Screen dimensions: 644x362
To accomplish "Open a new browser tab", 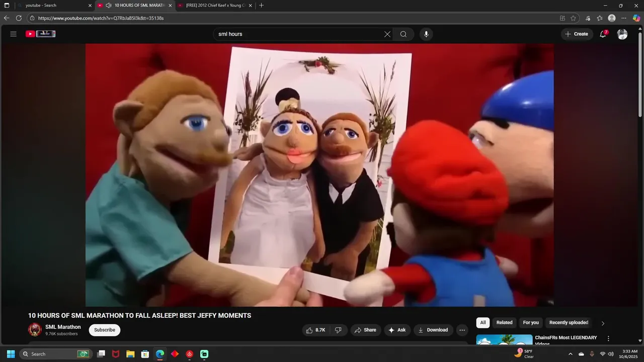I will tap(261, 6).
